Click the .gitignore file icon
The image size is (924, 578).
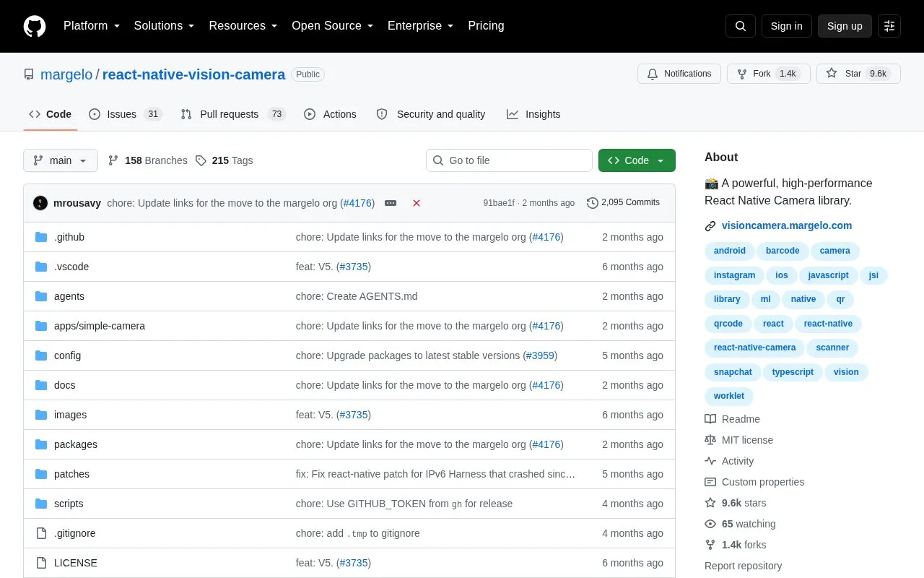41,533
